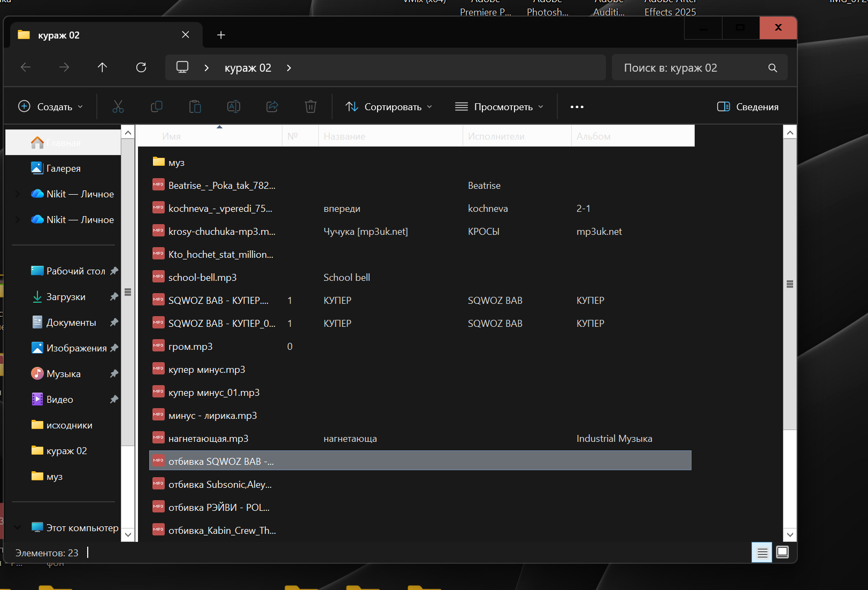Expand the chevron after кураж 02 in address bar
Viewport: 868px width, 590px height.
[289, 68]
